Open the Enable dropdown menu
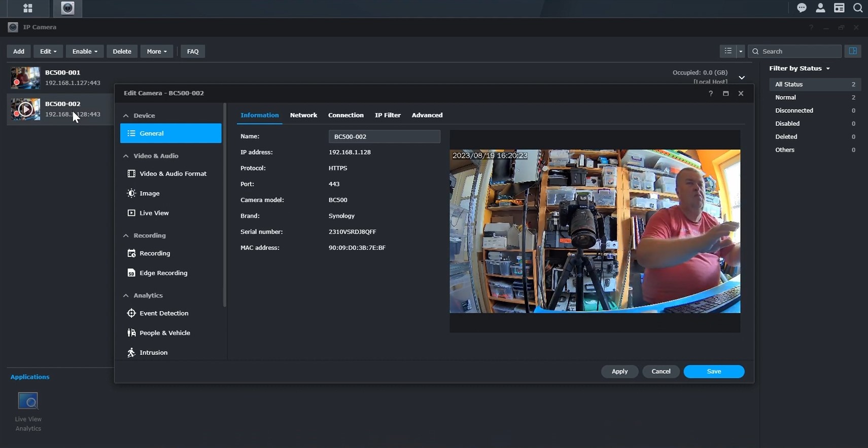 coord(85,51)
